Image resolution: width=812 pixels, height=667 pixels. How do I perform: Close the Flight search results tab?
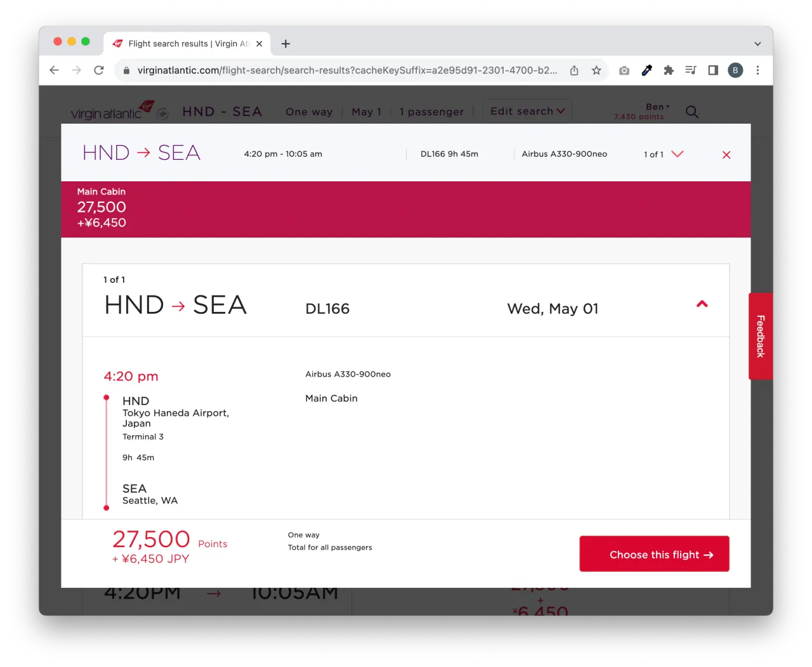259,44
